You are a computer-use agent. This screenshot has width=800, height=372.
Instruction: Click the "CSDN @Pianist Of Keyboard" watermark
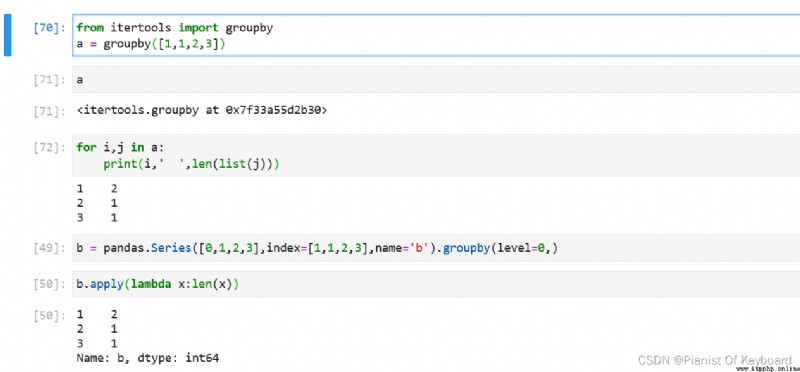click(x=715, y=360)
